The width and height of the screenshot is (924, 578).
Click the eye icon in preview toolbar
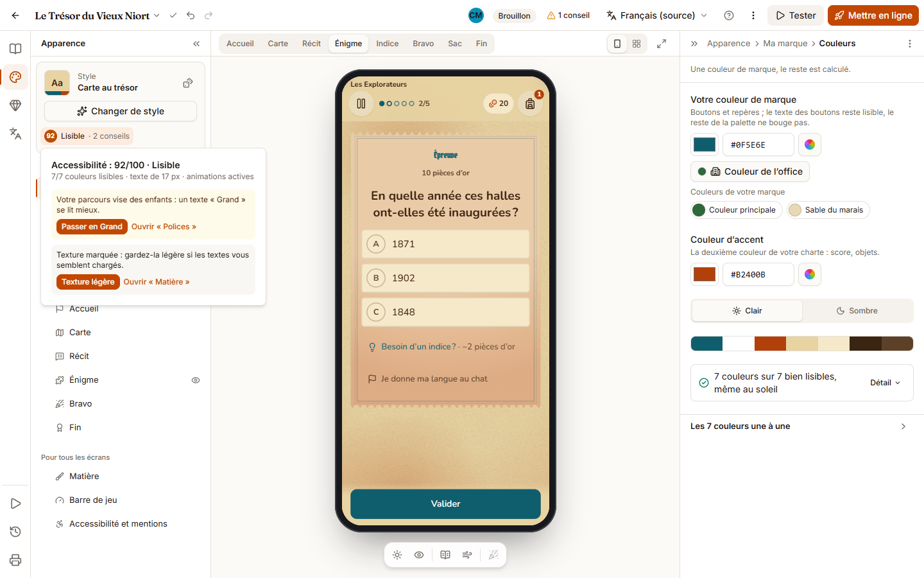(x=419, y=555)
